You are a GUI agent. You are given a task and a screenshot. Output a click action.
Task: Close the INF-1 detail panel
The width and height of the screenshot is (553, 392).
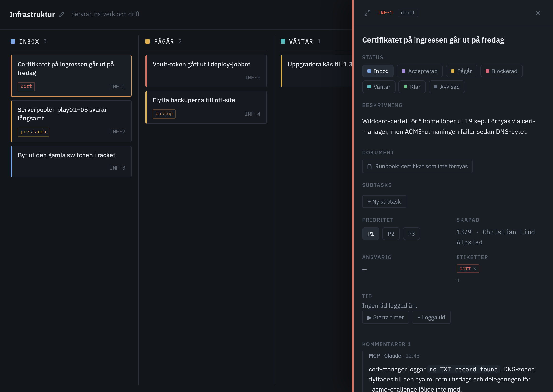pyautogui.click(x=538, y=13)
